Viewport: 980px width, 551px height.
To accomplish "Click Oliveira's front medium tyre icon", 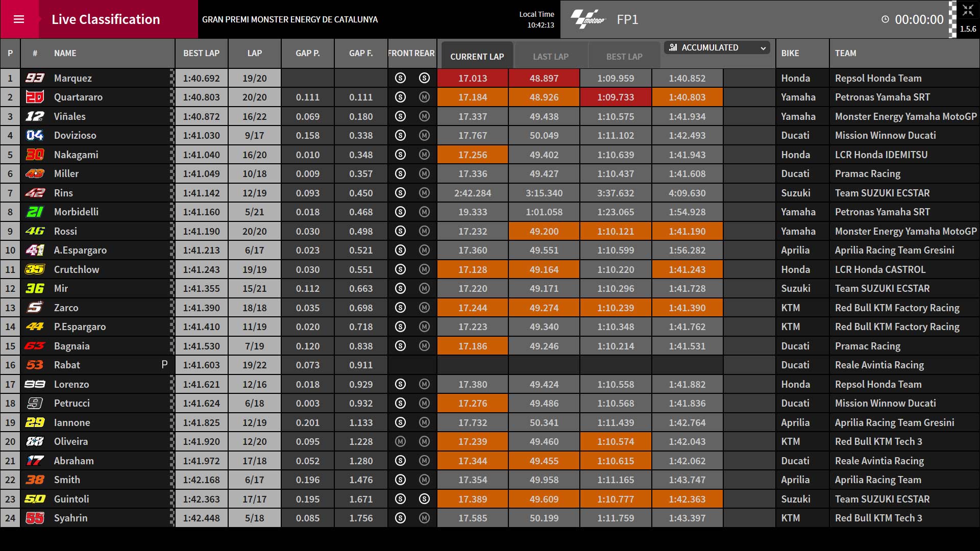I will click(400, 441).
